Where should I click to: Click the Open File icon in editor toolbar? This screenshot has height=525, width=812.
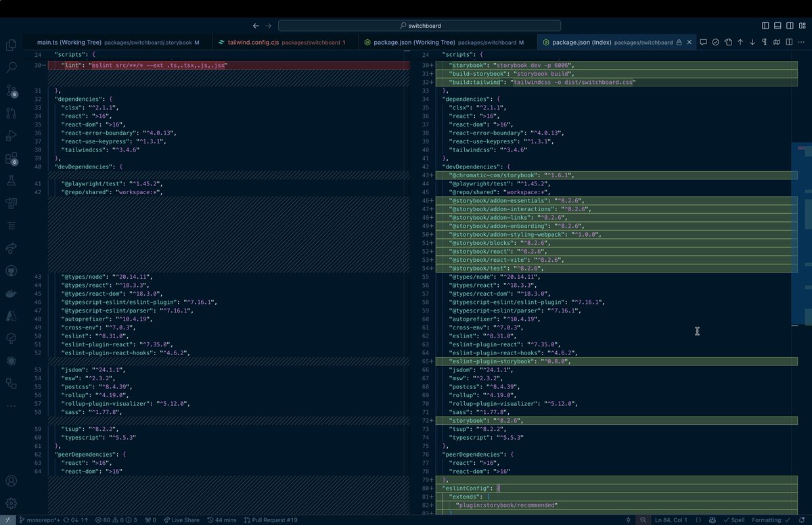coord(728,42)
